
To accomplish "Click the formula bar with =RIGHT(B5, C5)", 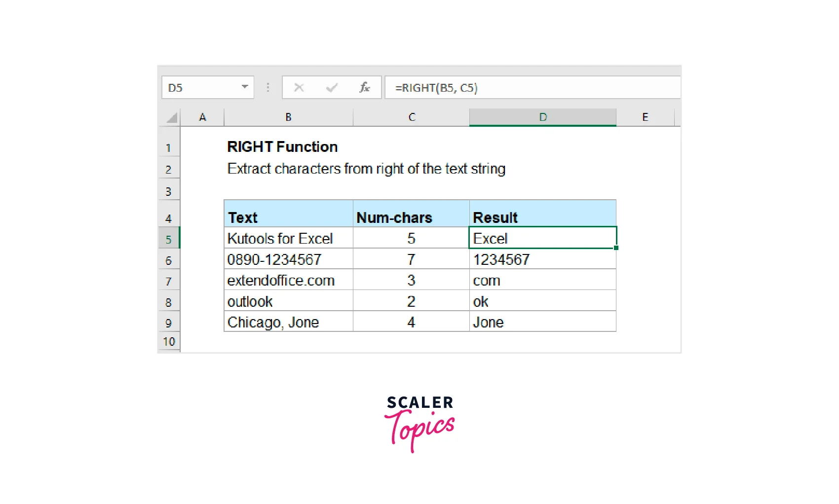I will coord(533,88).
